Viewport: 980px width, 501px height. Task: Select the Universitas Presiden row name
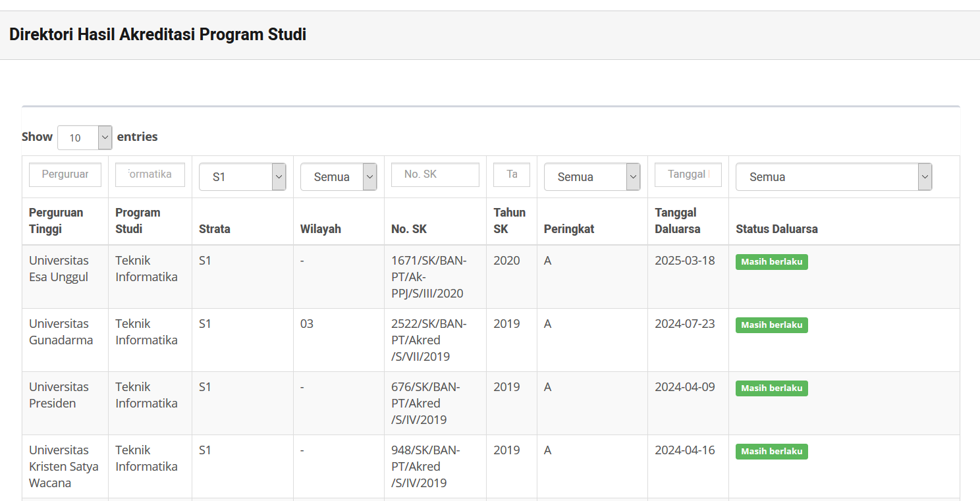click(x=59, y=395)
